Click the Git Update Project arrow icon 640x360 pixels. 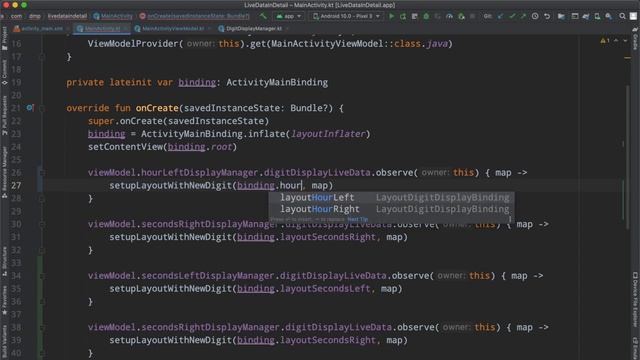[x=500, y=16]
